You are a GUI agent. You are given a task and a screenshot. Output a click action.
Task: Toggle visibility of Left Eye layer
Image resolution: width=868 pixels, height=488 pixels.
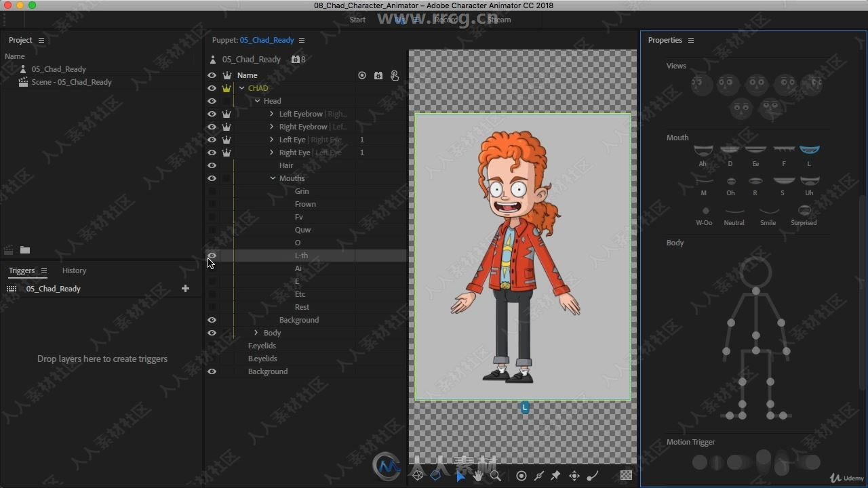tap(212, 140)
